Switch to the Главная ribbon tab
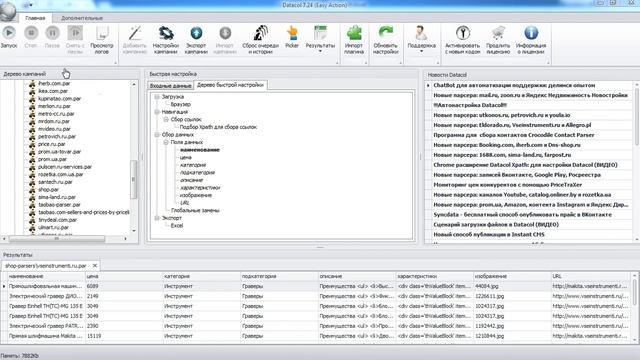The width and height of the screenshot is (640, 360). pos(35,18)
